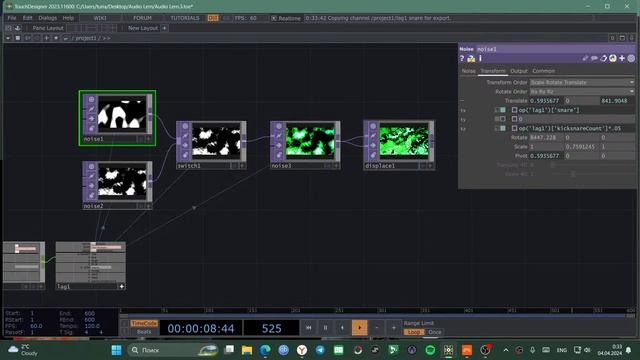
Task: Switch to the Output parameter tab
Action: 519,71
